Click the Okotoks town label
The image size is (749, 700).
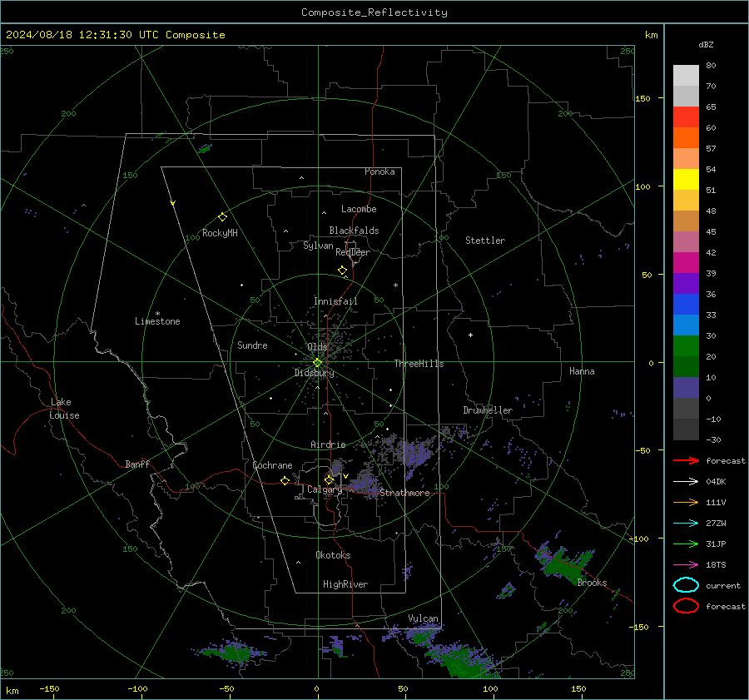[x=333, y=555]
